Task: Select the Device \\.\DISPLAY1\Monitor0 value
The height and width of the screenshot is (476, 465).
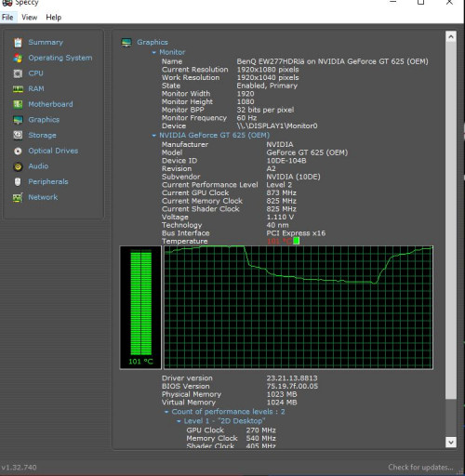Action: point(277,126)
